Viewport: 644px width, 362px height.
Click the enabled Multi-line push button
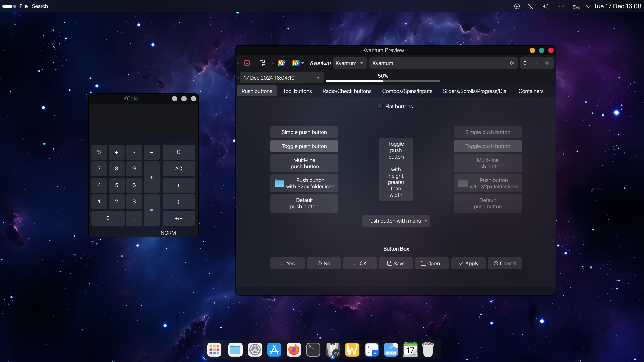coord(304,163)
